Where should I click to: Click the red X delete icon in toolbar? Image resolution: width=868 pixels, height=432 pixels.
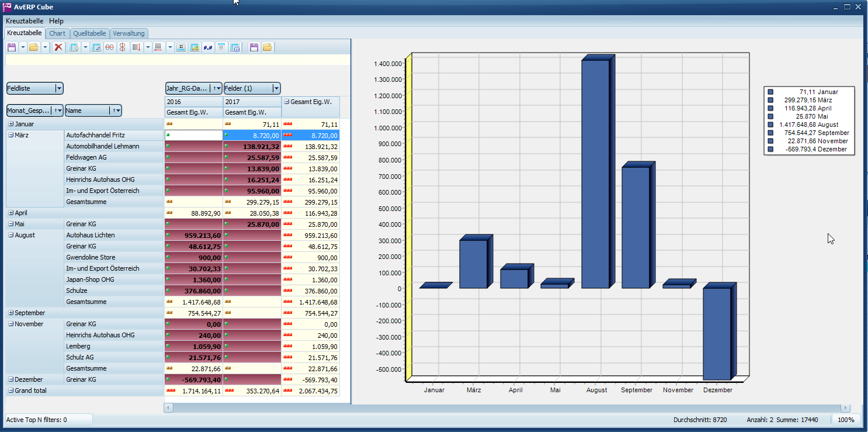[58, 47]
